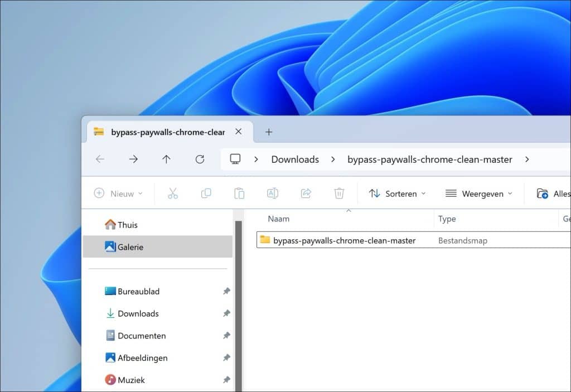571x392 pixels.
Task: Click bypass-paywalls-chrome-clean-master breadcrumb segment
Action: (x=430, y=159)
